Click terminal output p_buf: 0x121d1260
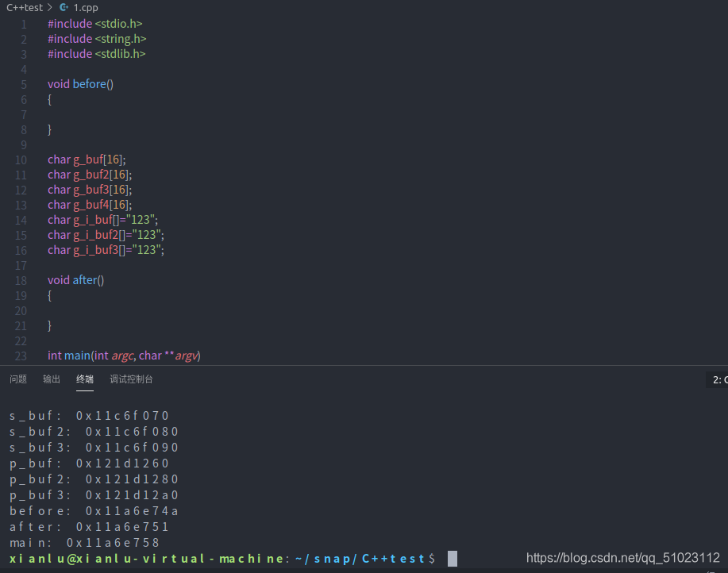This screenshot has width=728, height=573. click(x=89, y=463)
